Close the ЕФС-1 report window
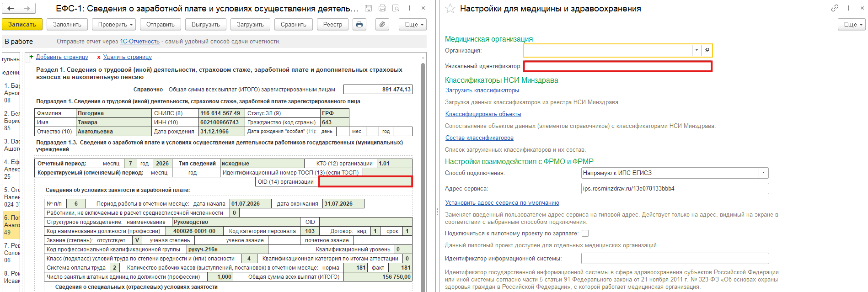Viewport: 868px width, 292px height. [x=423, y=8]
